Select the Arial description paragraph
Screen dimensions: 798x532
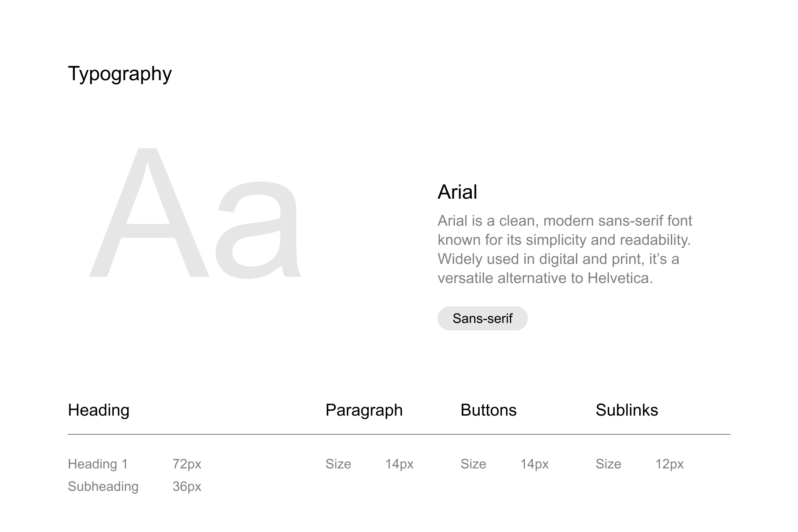(x=565, y=249)
